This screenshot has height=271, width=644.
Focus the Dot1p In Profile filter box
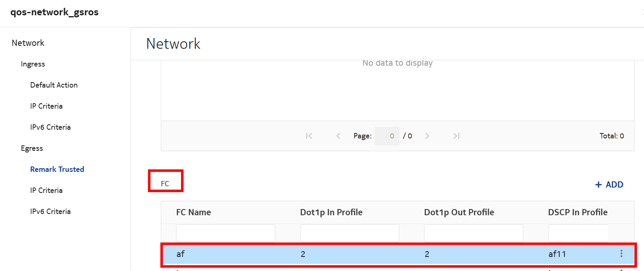(x=349, y=233)
